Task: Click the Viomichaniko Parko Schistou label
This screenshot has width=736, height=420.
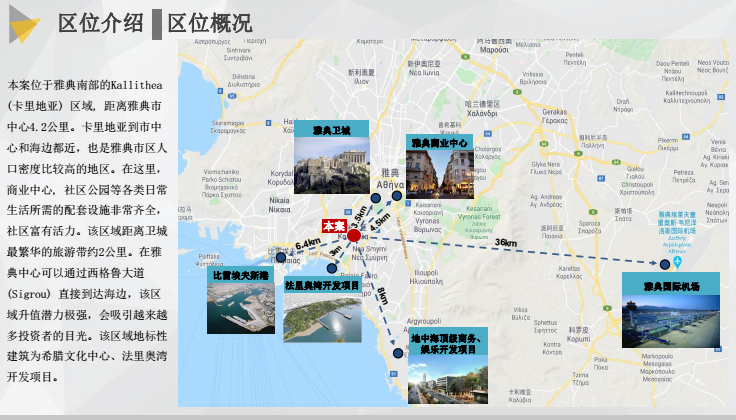Action: (221, 183)
